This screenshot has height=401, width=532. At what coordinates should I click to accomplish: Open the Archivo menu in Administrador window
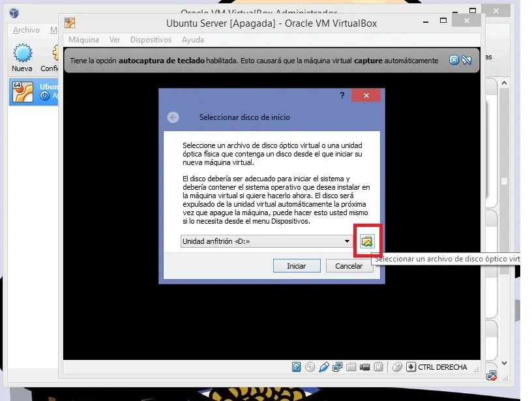(x=26, y=30)
